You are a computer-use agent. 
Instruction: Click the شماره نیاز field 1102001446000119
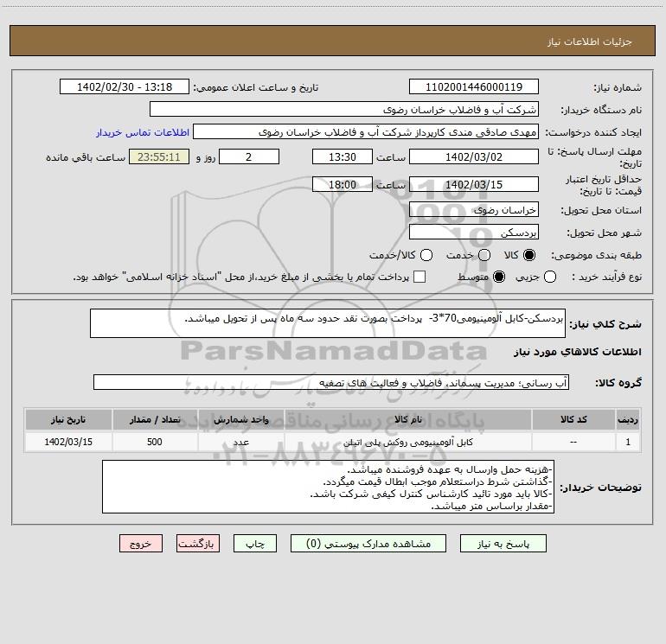[474, 87]
